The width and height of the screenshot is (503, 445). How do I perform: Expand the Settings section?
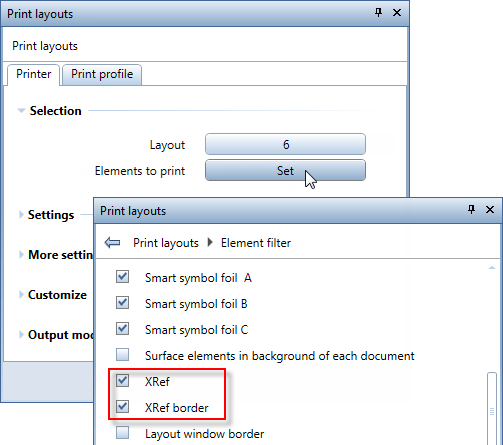(21, 215)
